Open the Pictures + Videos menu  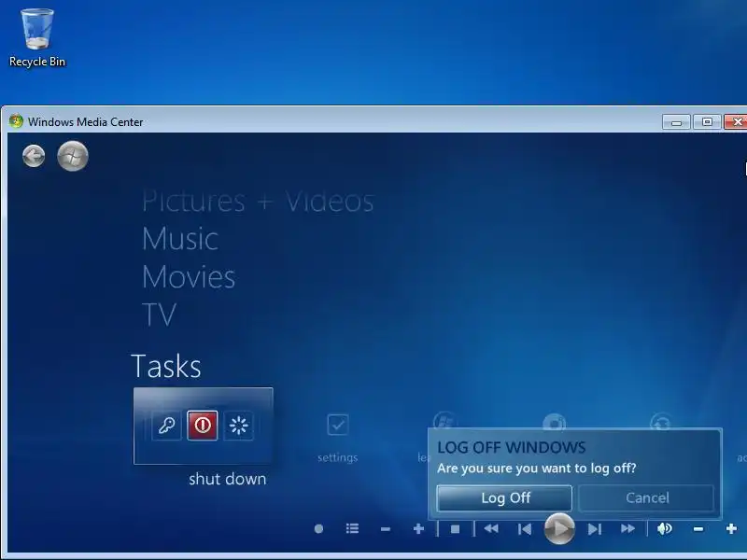(258, 201)
